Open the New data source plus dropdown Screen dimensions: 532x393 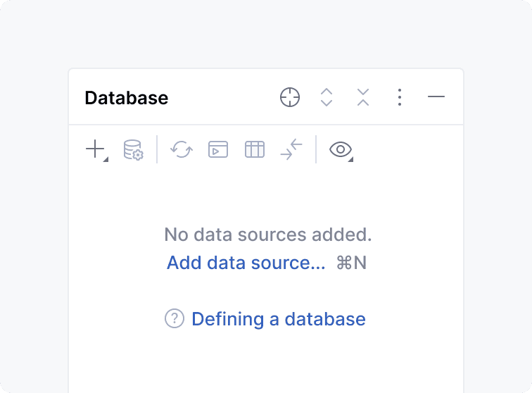(96, 149)
